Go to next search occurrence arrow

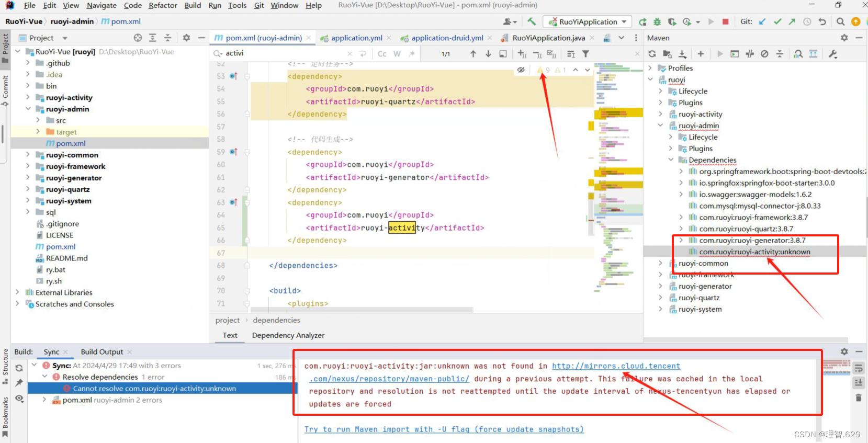488,54
